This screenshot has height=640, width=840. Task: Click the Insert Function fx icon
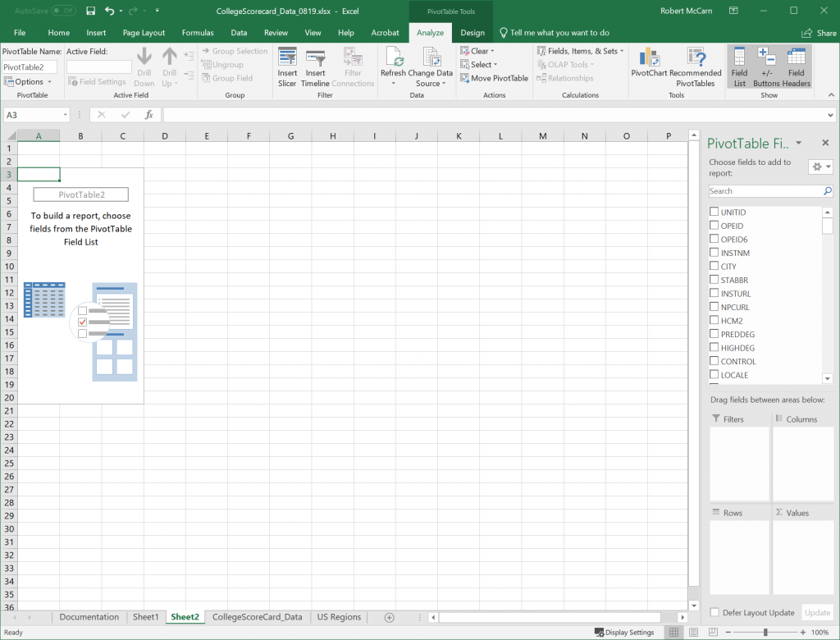tap(149, 115)
